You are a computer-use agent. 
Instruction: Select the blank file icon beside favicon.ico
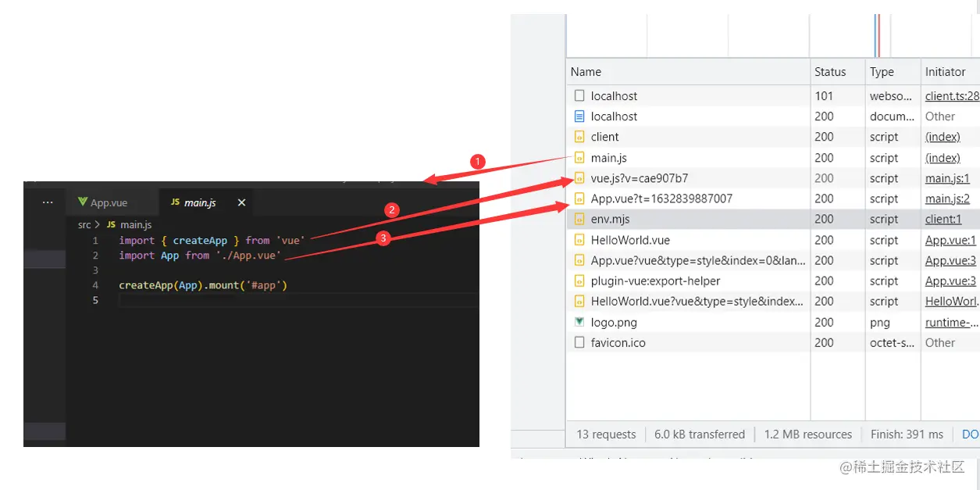coord(579,342)
